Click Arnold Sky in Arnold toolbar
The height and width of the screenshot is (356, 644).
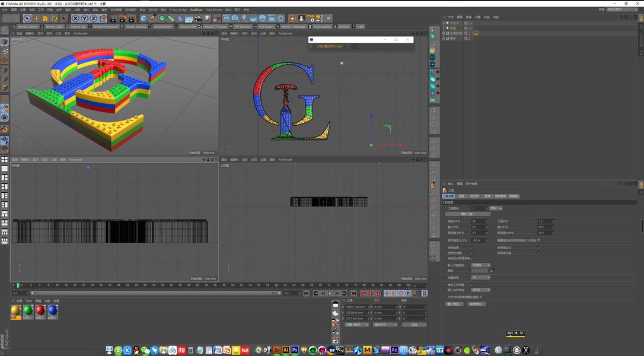click(75, 26)
